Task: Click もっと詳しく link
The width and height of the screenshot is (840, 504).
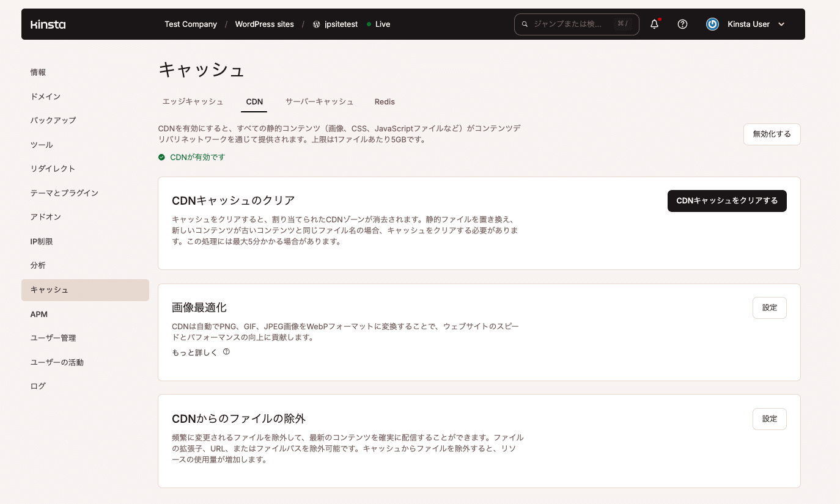Action: click(195, 352)
